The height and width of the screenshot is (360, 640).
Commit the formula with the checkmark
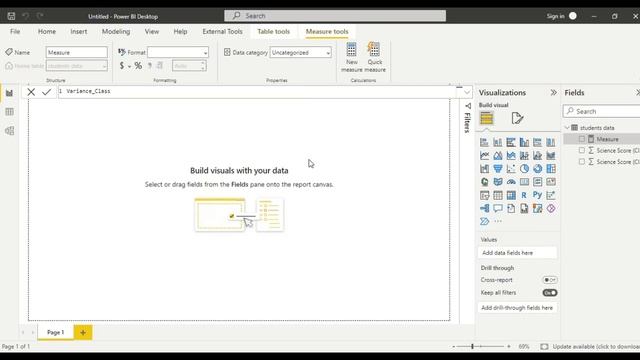click(47, 92)
